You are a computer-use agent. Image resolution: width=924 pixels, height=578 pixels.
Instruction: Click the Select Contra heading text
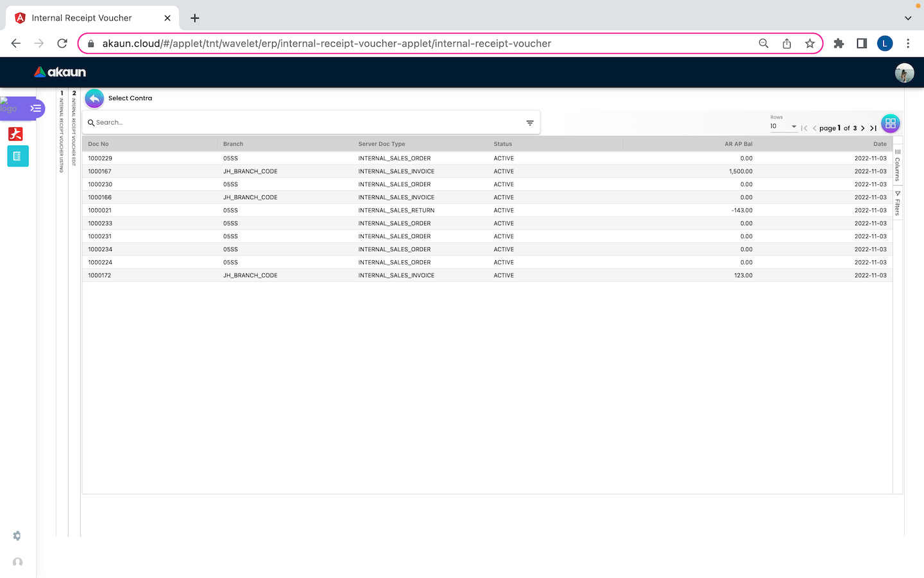coord(130,98)
